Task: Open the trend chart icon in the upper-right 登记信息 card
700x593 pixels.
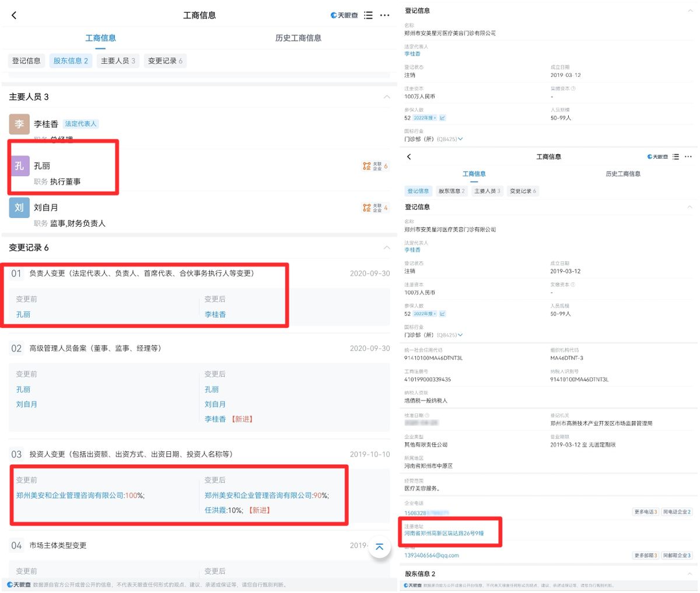Action: (x=442, y=118)
